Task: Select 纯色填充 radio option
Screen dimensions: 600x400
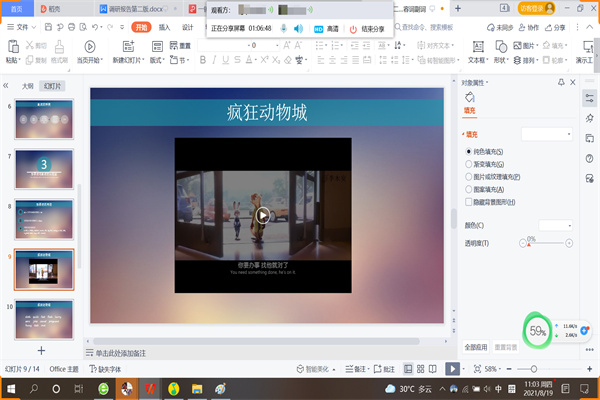Action: 469,151
